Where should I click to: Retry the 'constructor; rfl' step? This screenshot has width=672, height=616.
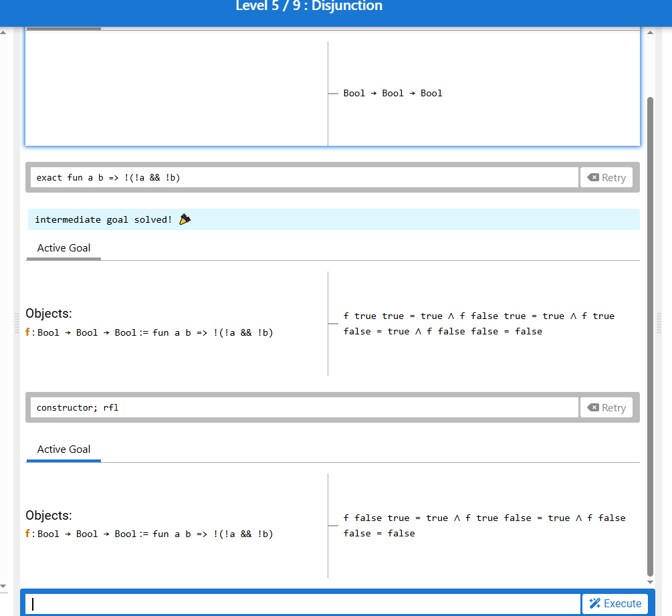(x=606, y=408)
